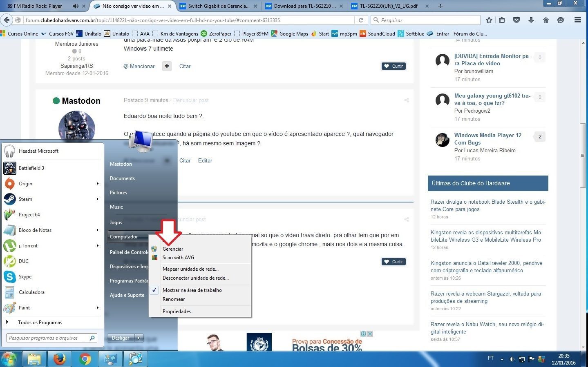This screenshot has width=588, height=367.
Task: Bookmark this page with the star icon
Action: pyautogui.click(x=489, y=20)
